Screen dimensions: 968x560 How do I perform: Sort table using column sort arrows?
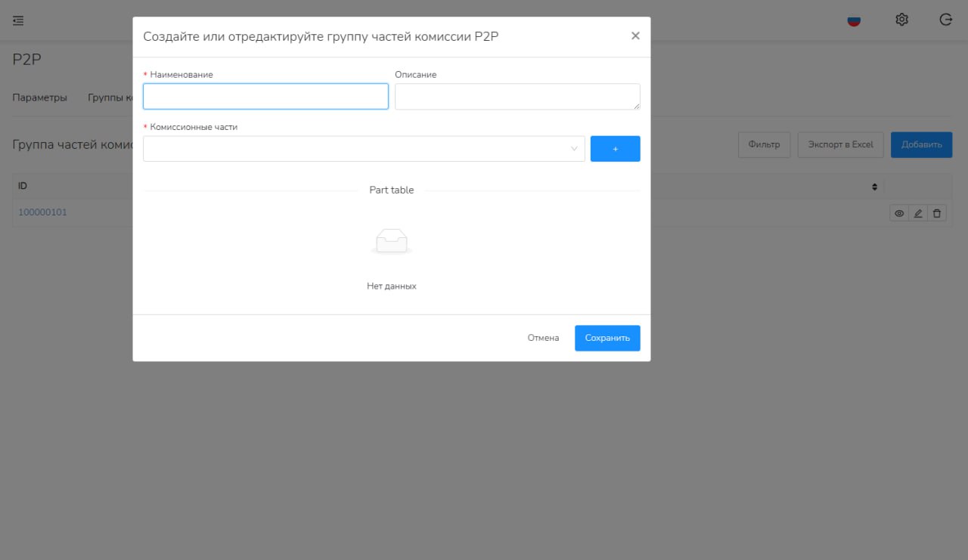(x=875, y=187)
